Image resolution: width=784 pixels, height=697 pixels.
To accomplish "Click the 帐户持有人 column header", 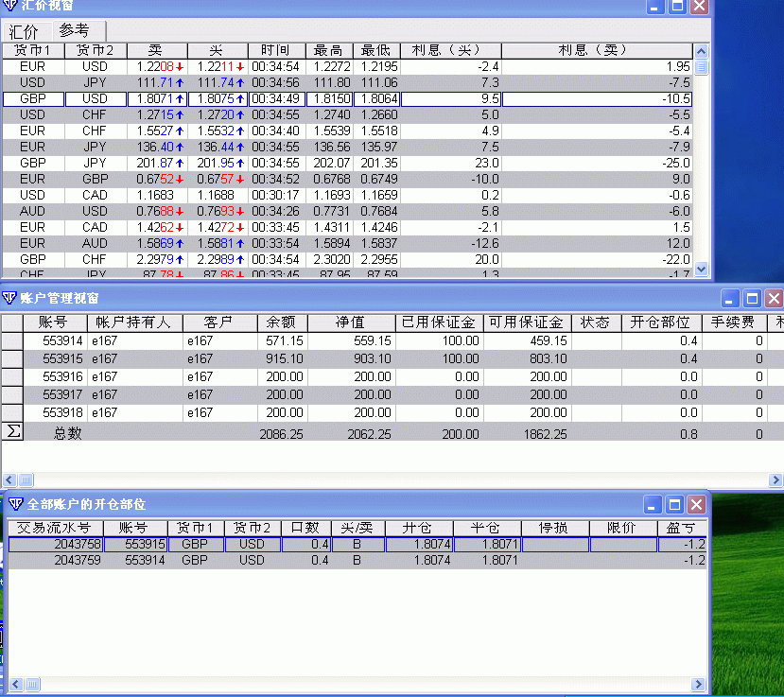I will [135, 322].
